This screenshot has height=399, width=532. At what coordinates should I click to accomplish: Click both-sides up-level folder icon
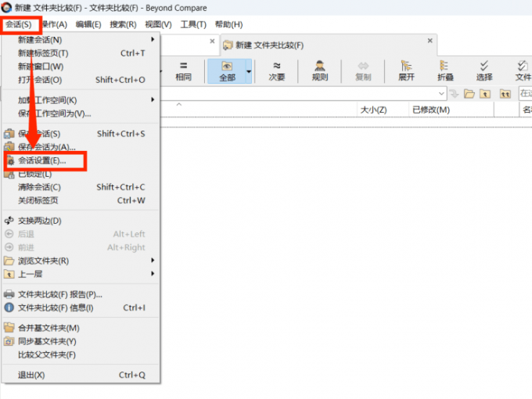505,94
